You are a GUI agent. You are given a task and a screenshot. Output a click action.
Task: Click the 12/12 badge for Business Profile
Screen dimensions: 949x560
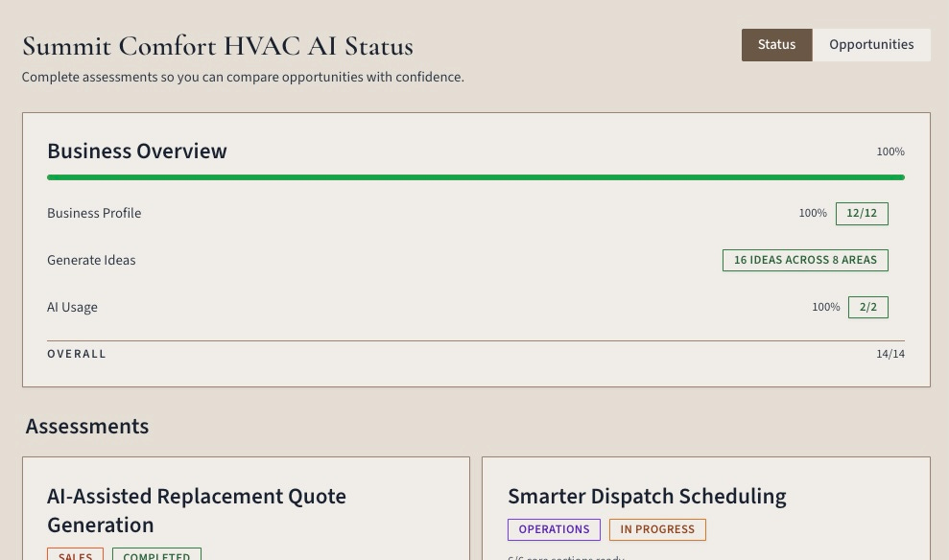pyautogui.click(x=862, y=214)
